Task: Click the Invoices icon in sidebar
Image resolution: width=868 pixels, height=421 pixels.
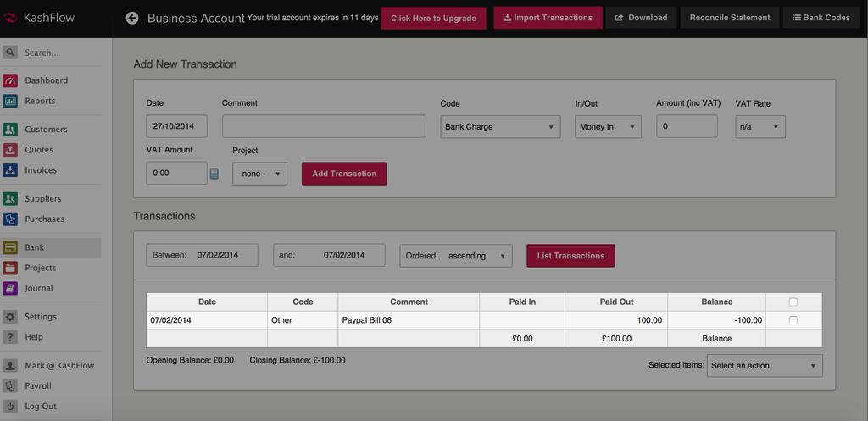Action: pos(10,170)
